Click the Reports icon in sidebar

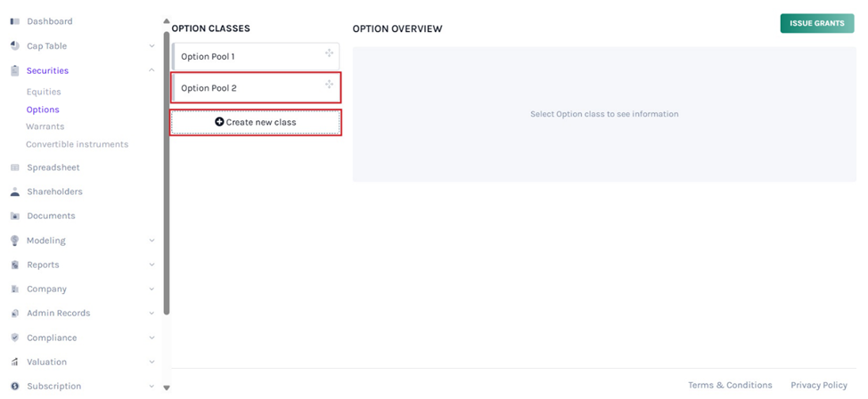pos(15,265)
